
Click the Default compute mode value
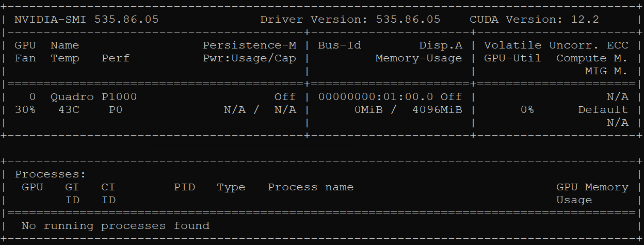[603, 110]
